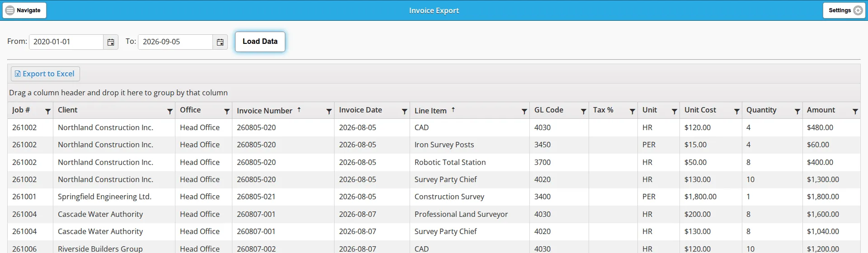Sort by Invoice Number header
This screenshot has width=868, height=253.
pos(264,111)
